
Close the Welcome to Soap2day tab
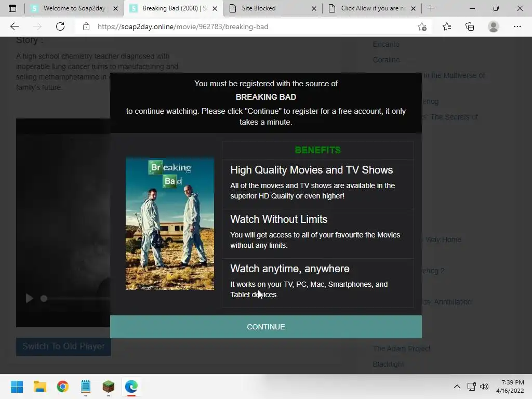point(116,8)
